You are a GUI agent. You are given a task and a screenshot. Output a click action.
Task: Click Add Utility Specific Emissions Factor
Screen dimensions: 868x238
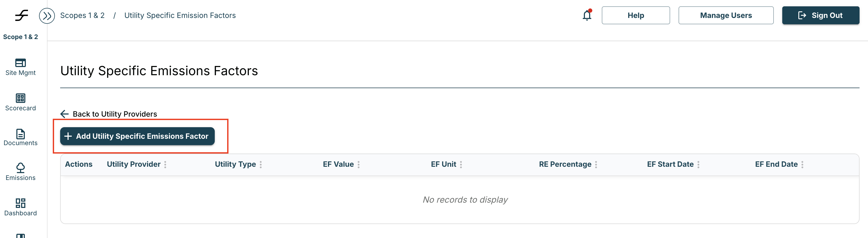(137, 136)
